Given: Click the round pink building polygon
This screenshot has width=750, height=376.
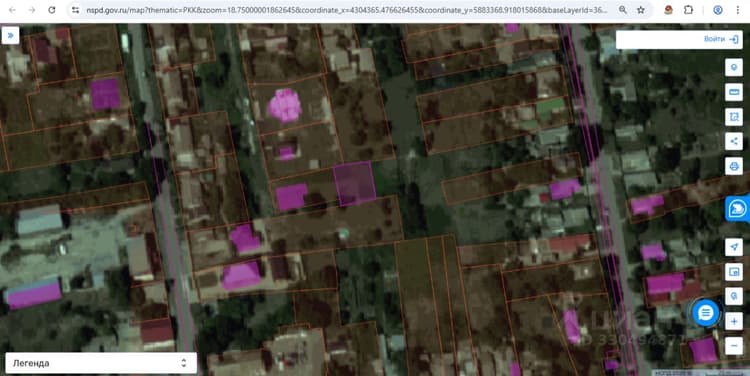Looking at the screenshot, I should tap(285, 105).
